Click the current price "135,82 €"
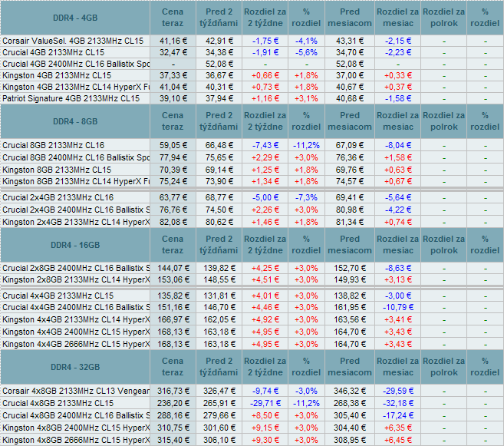The image size is (504, 446). coord(173,296)
